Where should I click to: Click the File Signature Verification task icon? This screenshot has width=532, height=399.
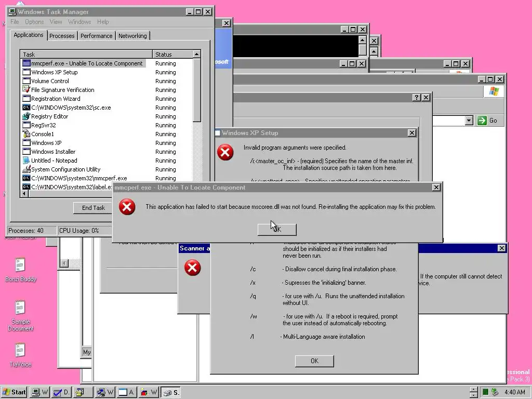tap(26, 90)
